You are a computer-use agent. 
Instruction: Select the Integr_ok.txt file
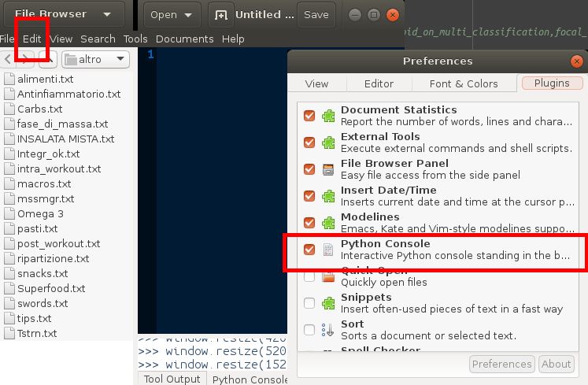coord(48,154)
